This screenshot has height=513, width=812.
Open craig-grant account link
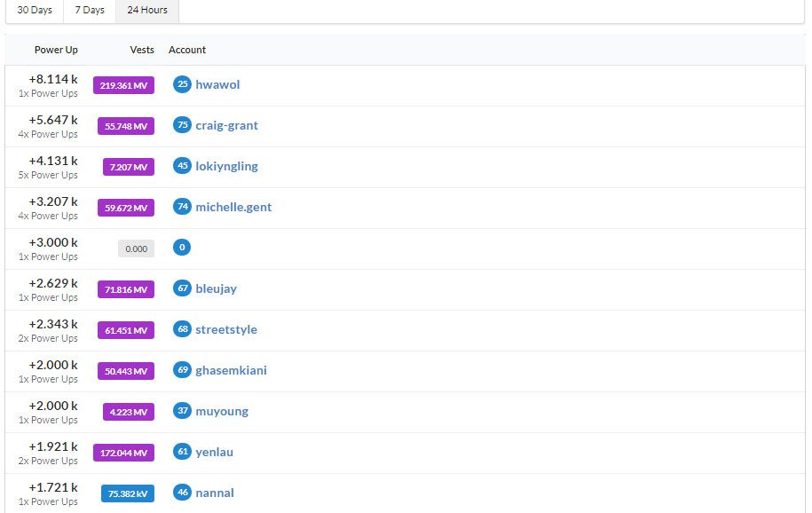[x=227, y=125]
